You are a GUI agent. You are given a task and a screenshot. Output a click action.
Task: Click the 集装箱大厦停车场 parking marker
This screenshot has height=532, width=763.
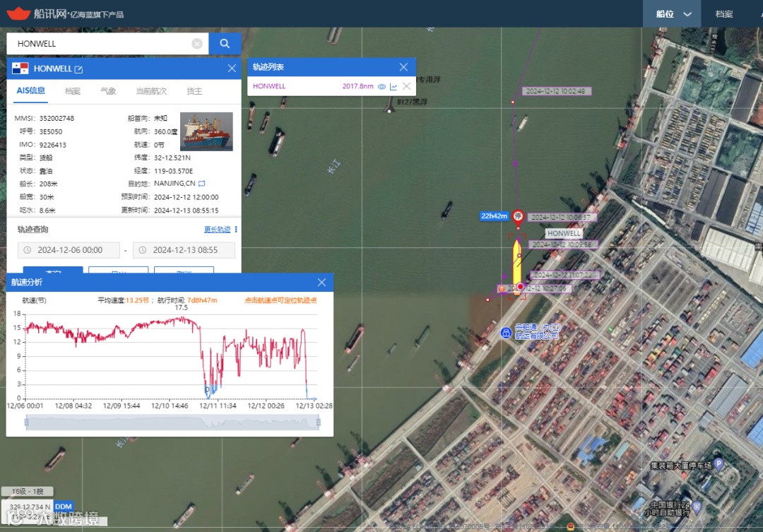718,463
